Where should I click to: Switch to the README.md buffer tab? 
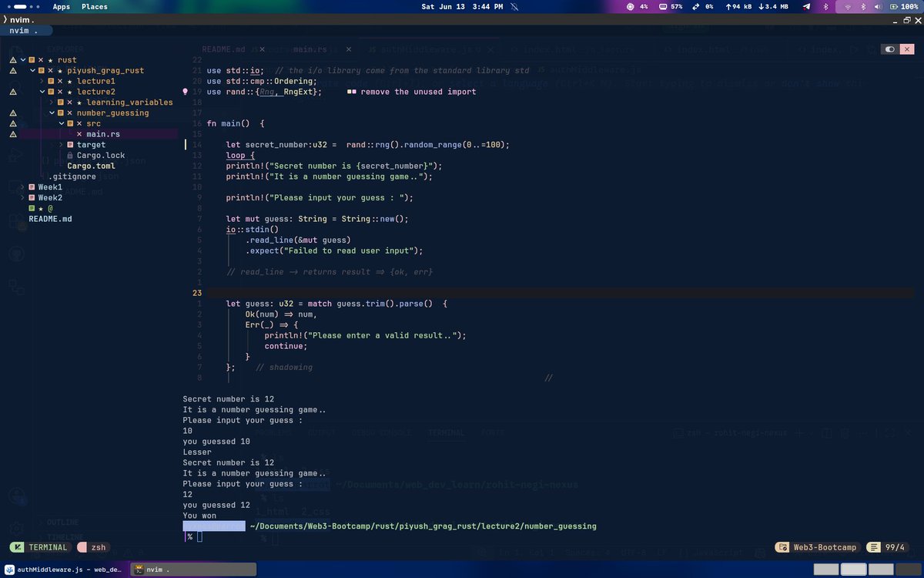click(x=222, y=49)
